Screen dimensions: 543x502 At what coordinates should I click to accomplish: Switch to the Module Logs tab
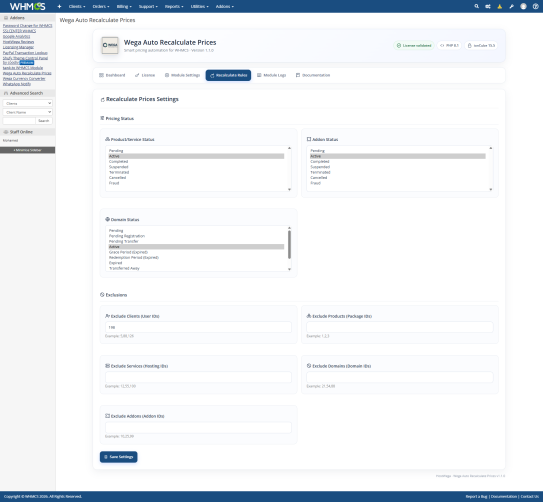pyautogui.click(x=272, y=75)
